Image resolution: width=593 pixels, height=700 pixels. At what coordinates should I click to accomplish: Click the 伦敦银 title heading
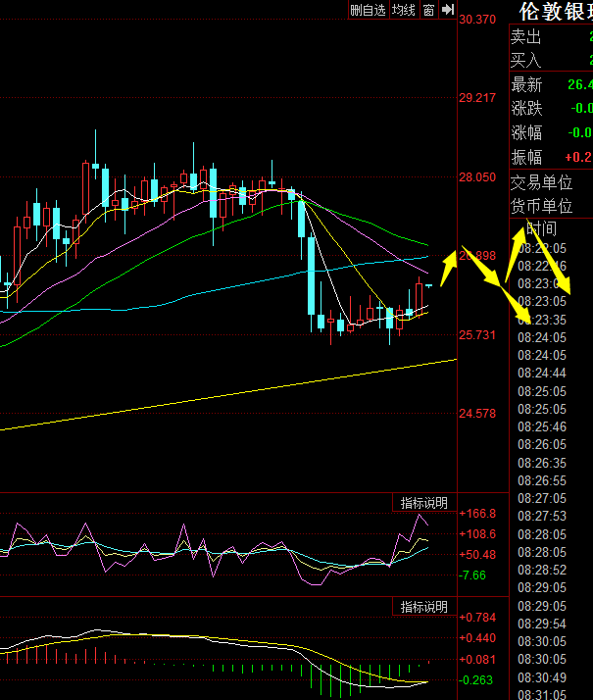tap(556, 12)
